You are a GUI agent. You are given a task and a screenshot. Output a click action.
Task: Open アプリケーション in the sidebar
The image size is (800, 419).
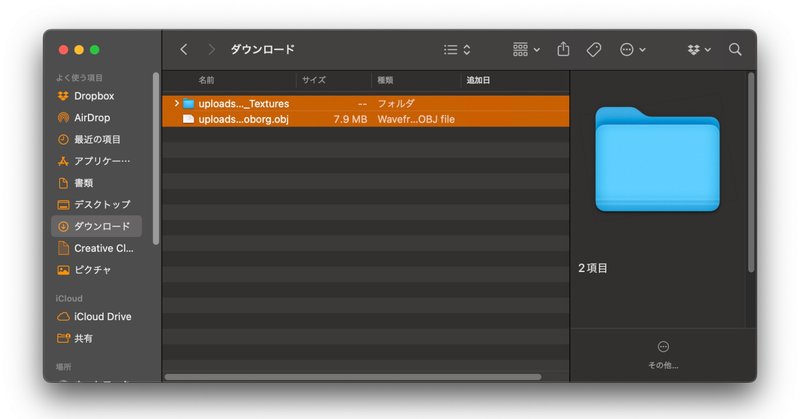pyautogui.click(x=94, y=161)
